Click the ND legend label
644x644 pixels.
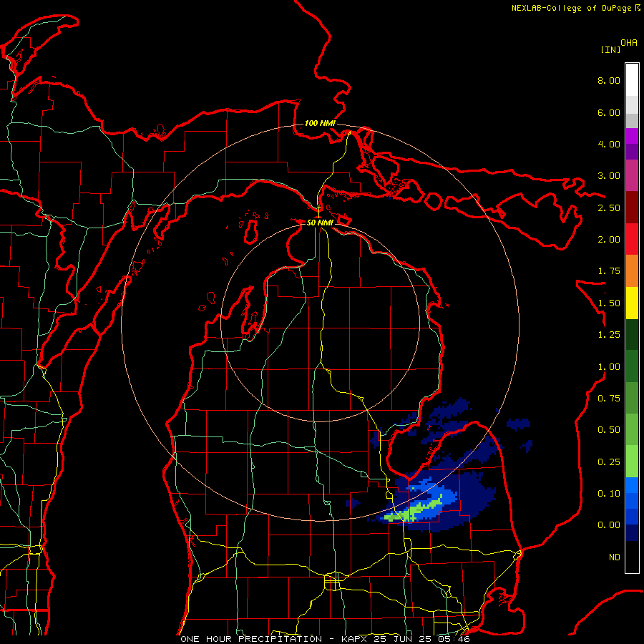pos(615,557)
